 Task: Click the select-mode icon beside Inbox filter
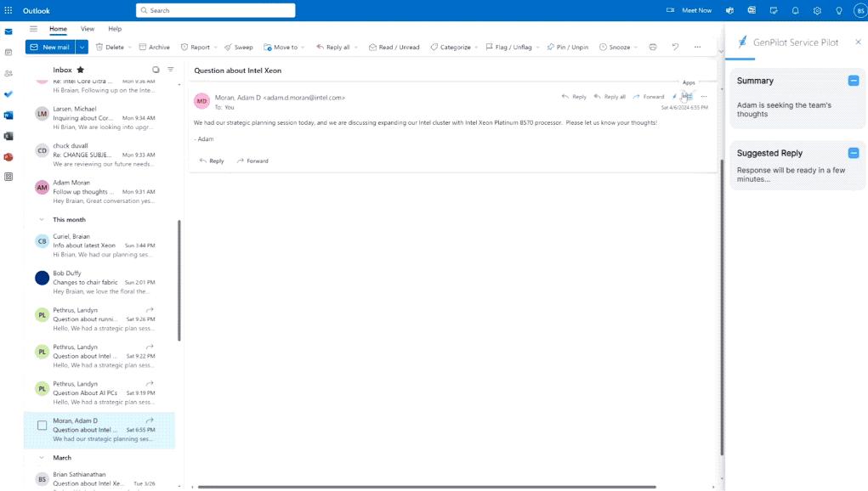pos(156,70)
